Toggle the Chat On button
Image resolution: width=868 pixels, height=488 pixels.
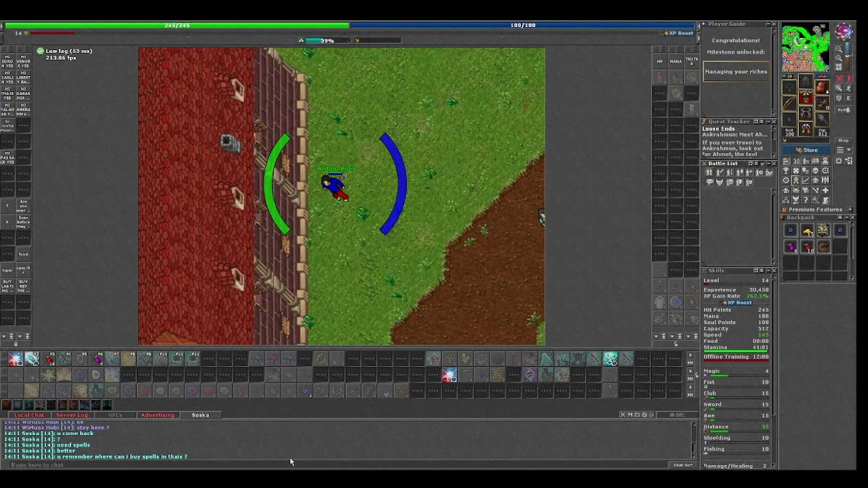[x=683, y=465]
